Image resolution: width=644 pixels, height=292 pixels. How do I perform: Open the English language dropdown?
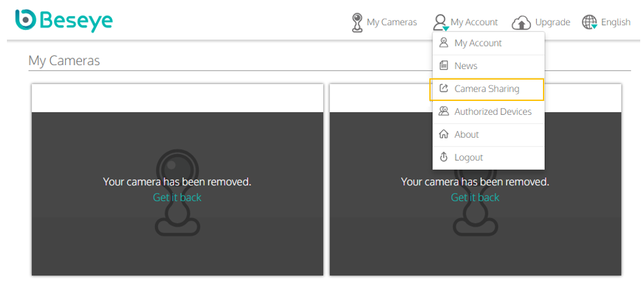(x=606, y=22)
